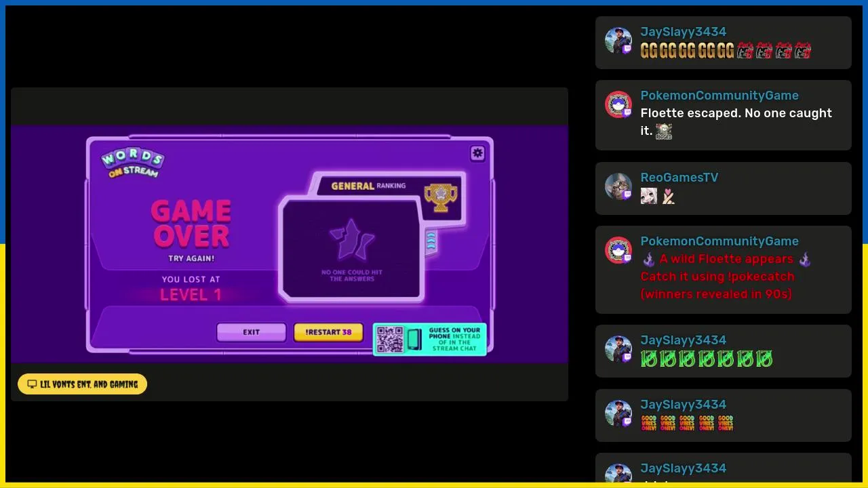Click the last green 100 emote

coord(764,359)
